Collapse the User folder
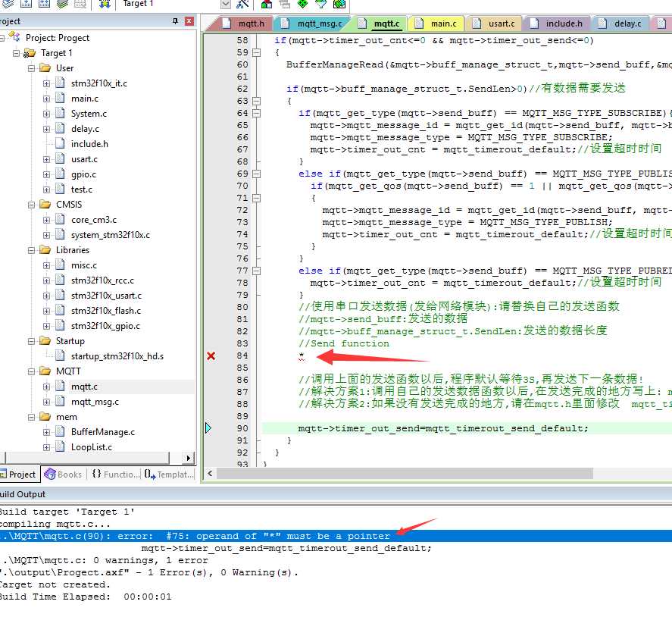 tap(31, 68)
